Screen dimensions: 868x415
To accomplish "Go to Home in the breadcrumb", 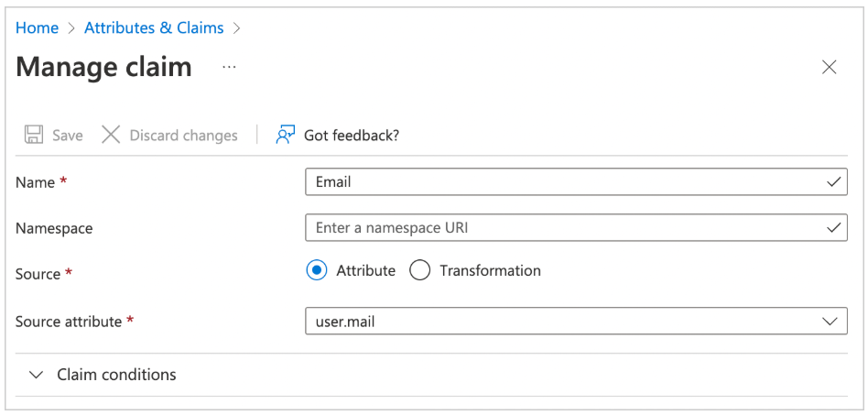I will [x=38, y=28].
